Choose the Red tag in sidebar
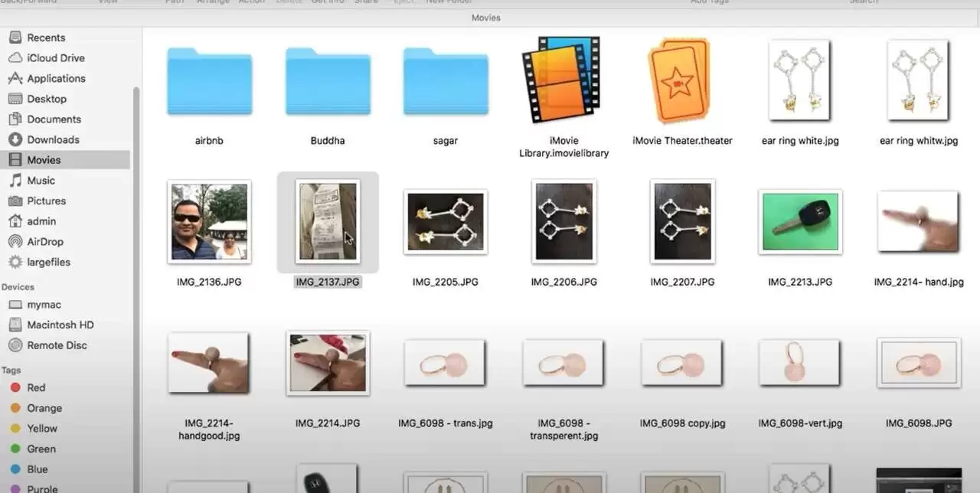This screenshot has height=493, width=980. click(x=36, y=387)
